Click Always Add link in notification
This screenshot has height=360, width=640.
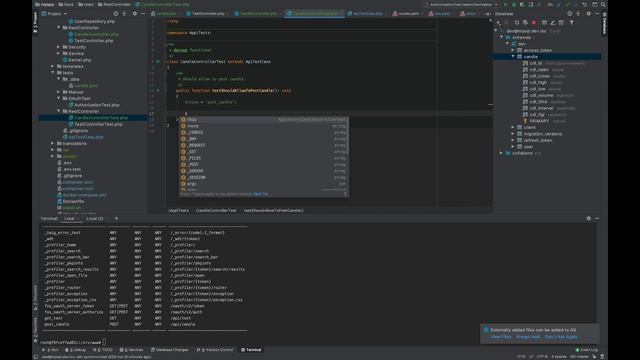click(x=528, y=337)
